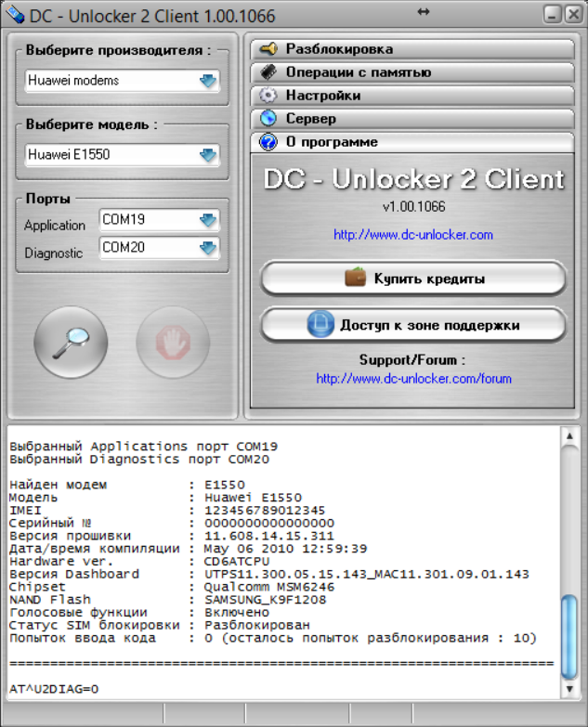Open the model dropdown showing Huawei E1550

pos(123,155)
